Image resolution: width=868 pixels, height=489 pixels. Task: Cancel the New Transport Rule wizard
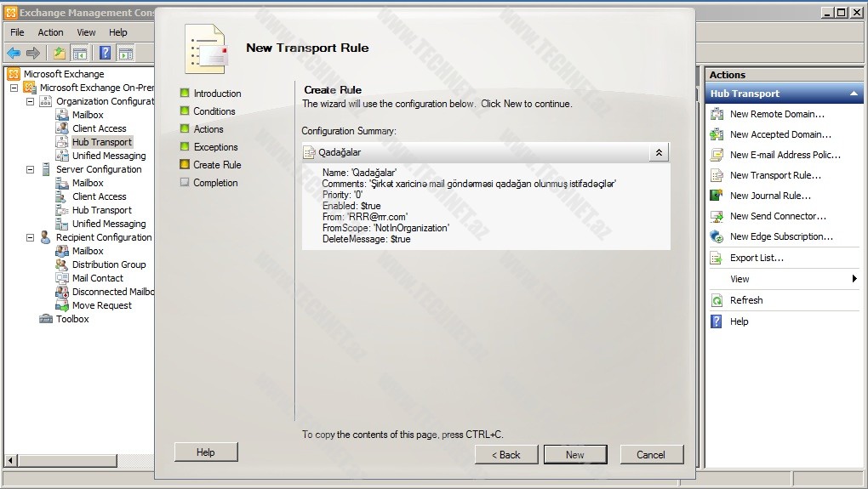(651, 454)
